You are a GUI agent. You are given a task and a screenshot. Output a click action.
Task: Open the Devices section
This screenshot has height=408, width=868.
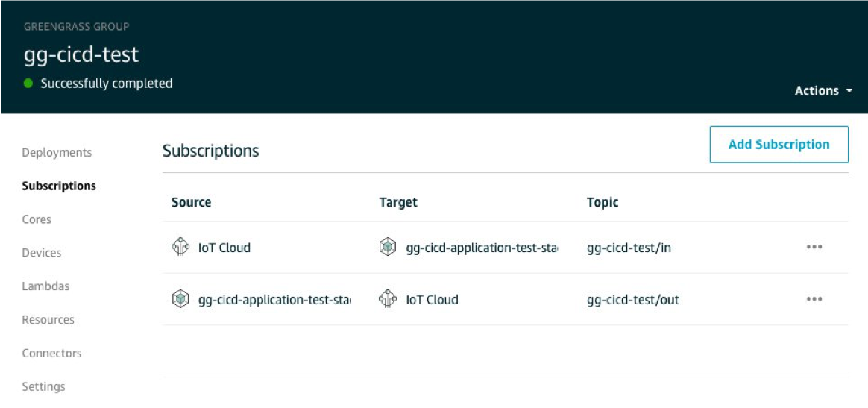point(42,253)
